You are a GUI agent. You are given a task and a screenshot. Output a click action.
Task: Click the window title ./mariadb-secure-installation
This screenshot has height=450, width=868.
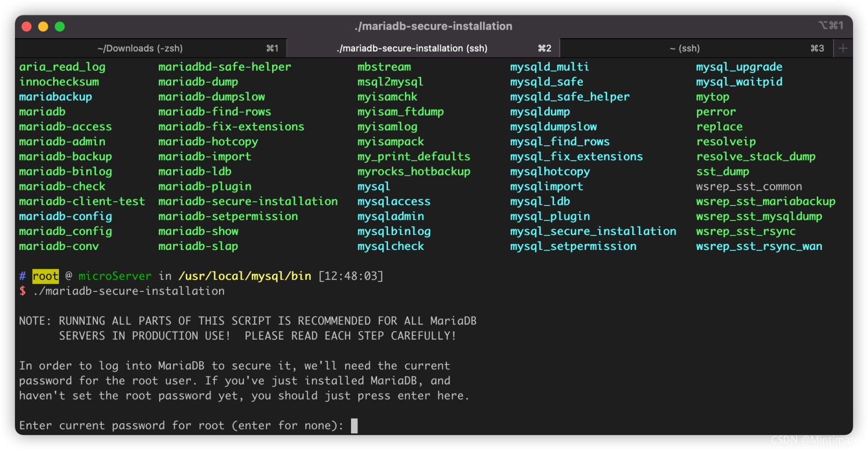tap(433, 26)
